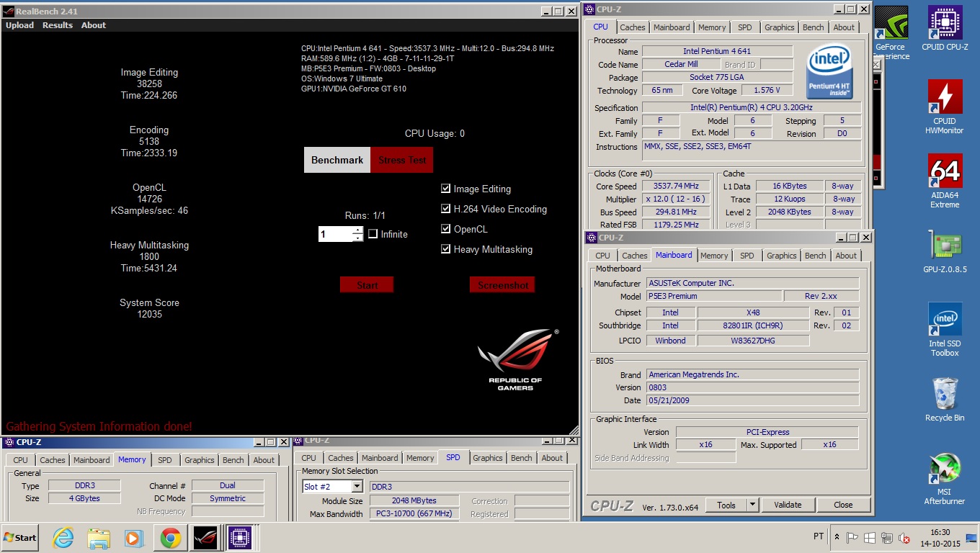The height and width of the screenshot is (553, 980).
Task: Open Graphics tab in CPU-Z processor window
Action: click(x=780, y=27)
